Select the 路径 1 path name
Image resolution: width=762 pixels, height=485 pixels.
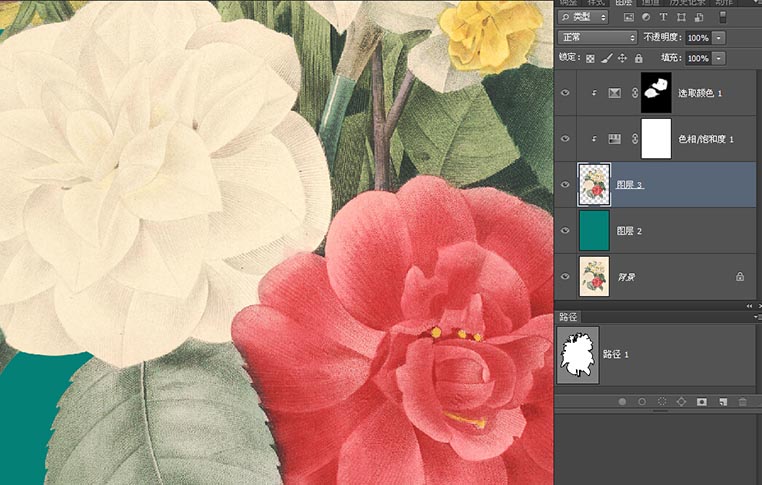[616, 354]
